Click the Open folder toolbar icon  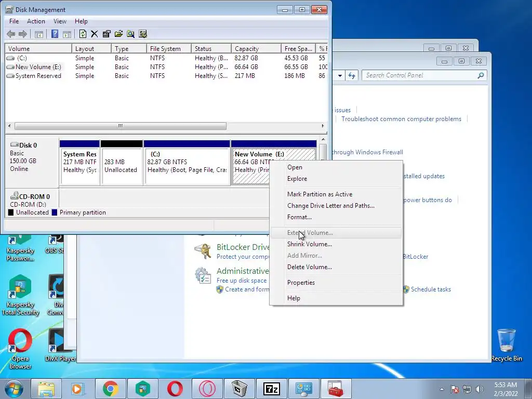[x=118, y=34]
